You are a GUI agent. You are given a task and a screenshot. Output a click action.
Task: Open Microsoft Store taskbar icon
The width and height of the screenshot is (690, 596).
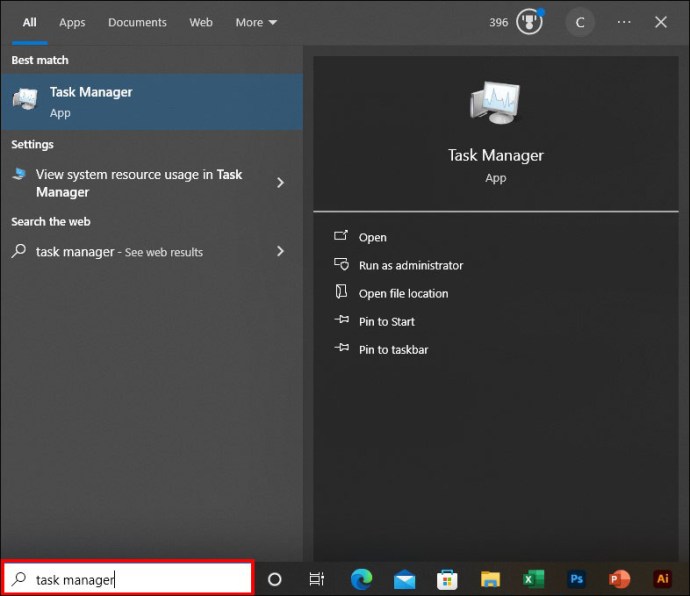coord(447,579)
